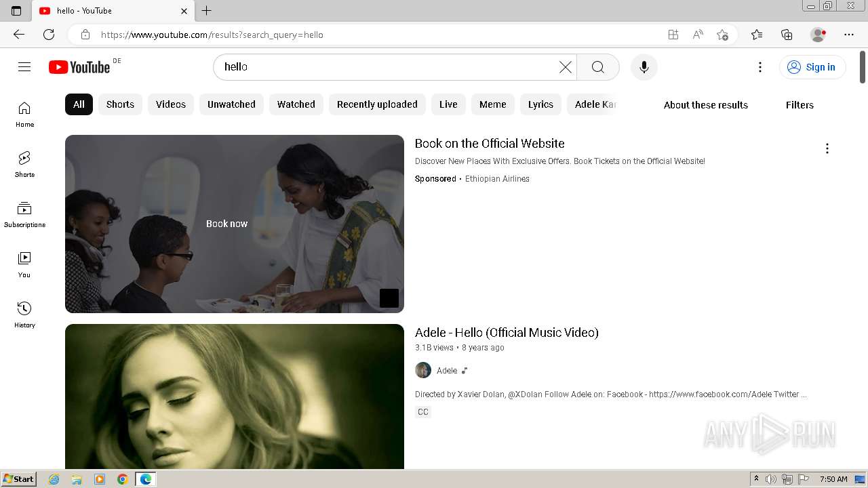Viewport: 868px width, 488px height.
Task: Select the All filter chip
Action: (x=79, y=104)
